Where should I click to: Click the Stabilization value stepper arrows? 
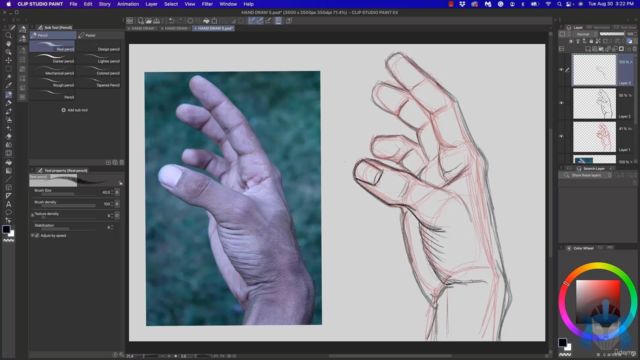(x=112, y=227)
